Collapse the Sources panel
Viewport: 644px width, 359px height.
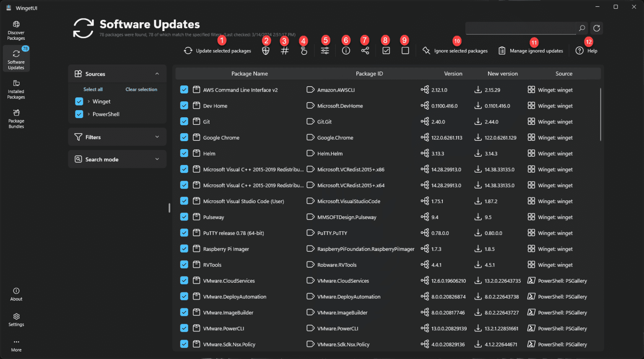157,73
